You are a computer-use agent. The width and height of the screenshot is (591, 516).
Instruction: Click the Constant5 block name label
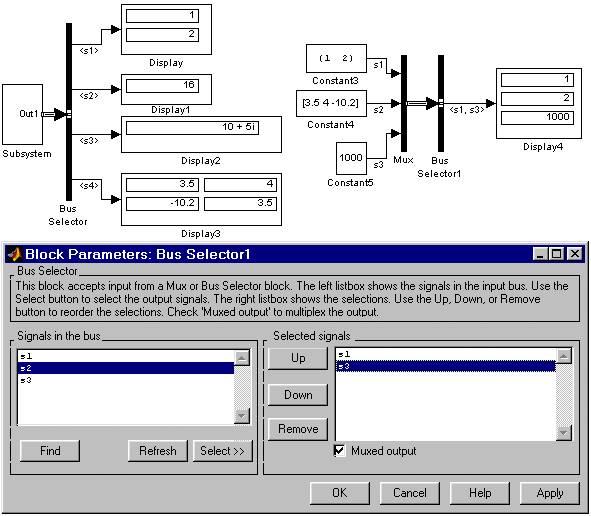pyautogui.click(x=350, y=183)
